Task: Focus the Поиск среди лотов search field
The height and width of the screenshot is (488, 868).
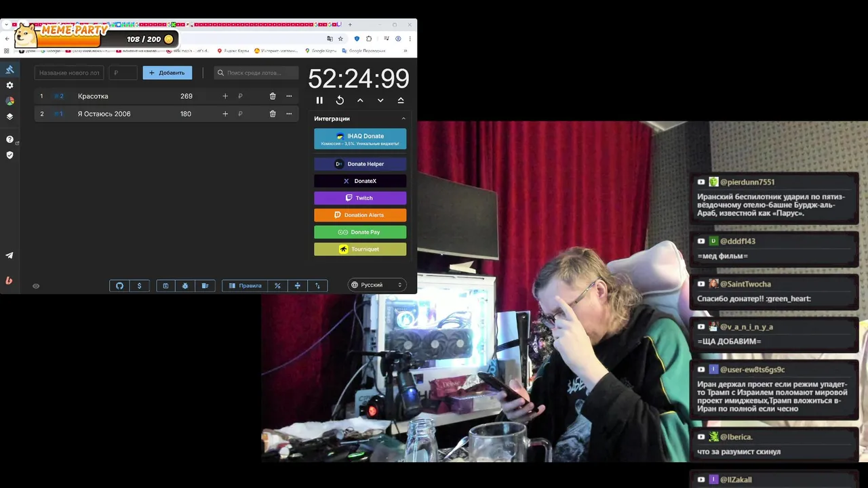Action: point(256,73)
